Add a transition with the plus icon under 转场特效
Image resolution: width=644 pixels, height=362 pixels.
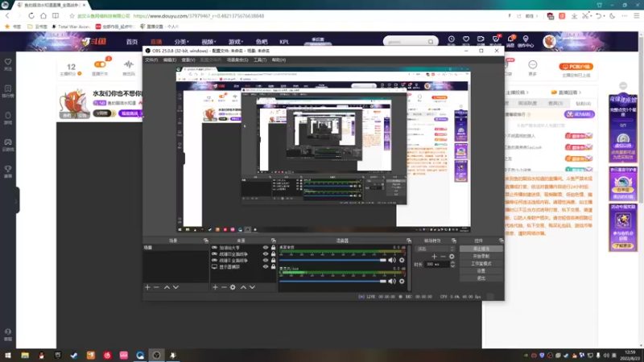(x=434, y=257)
